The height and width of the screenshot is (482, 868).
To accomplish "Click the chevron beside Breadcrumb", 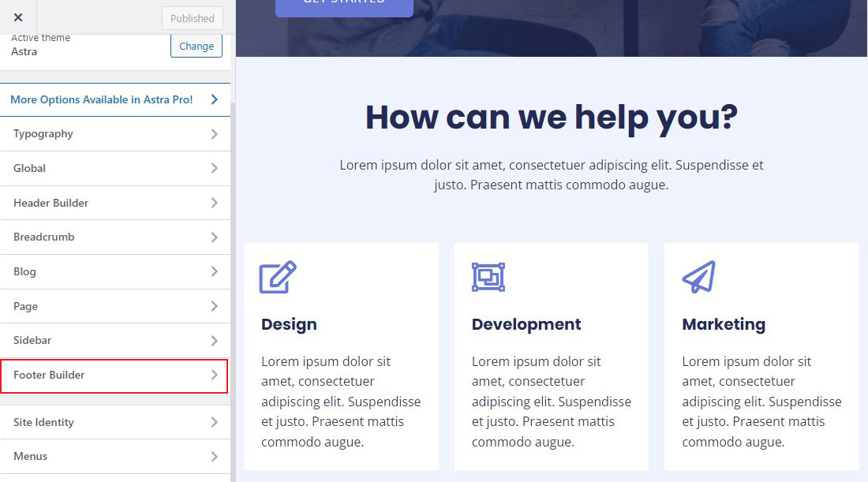I will [x=214, y=237].
